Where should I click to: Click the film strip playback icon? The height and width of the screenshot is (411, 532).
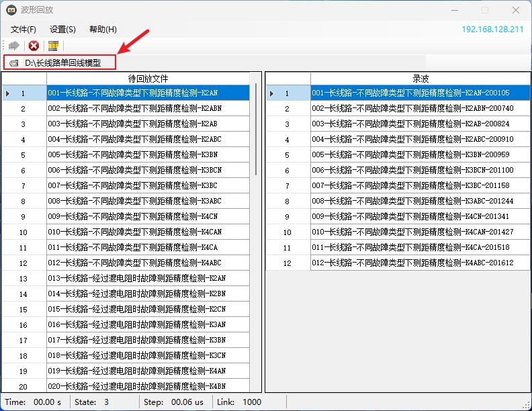point(53,46)
